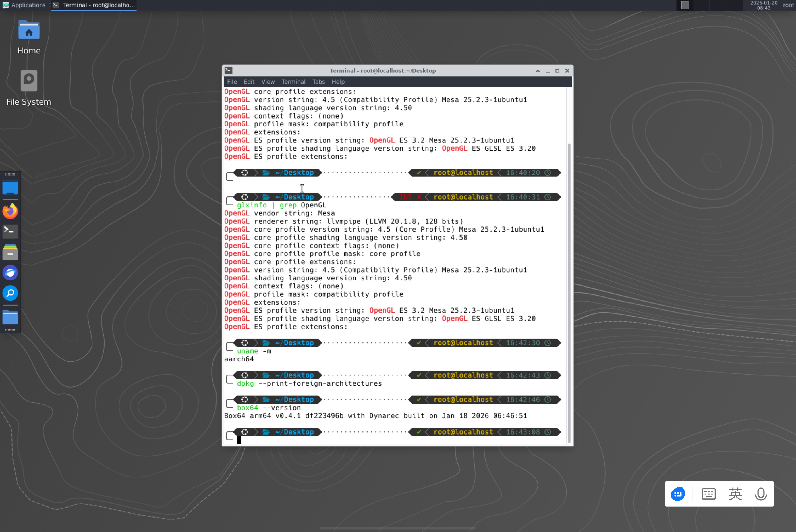Switch input language with 英 button
Screen dimensions: 796x532
coord(735,494)
